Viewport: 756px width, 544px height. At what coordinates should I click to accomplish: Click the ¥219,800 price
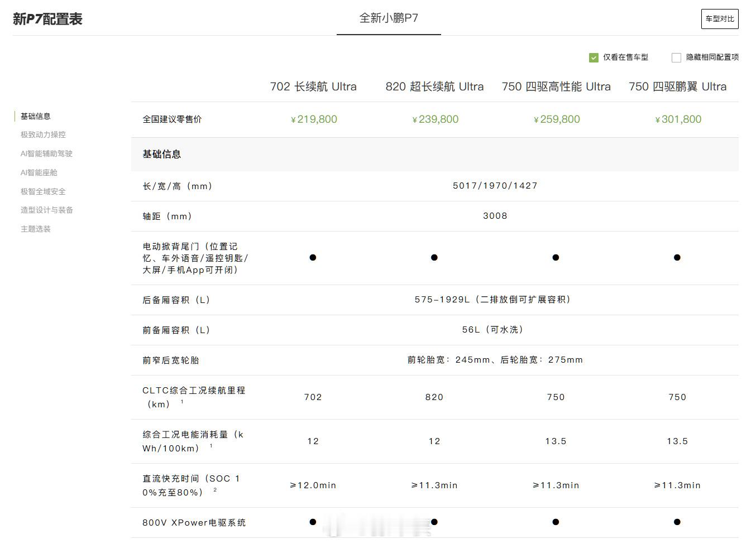coord(314,119)
